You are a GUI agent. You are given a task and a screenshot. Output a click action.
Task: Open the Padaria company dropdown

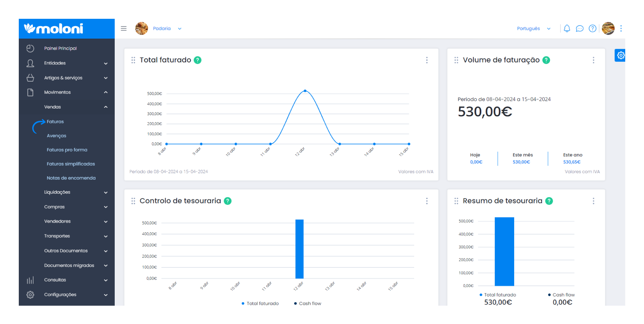click(x=167, y=29)
